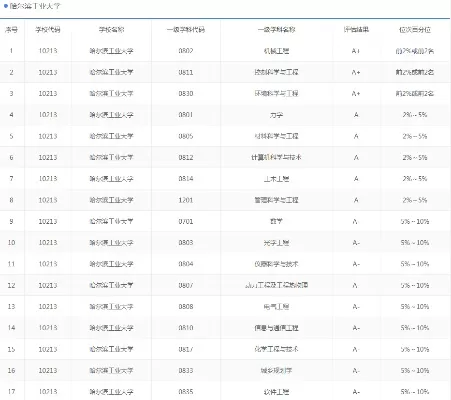The width and height of the screenshot is (451, 400).
Task: Select subject code 0817
Action: [x=186, y=349]
